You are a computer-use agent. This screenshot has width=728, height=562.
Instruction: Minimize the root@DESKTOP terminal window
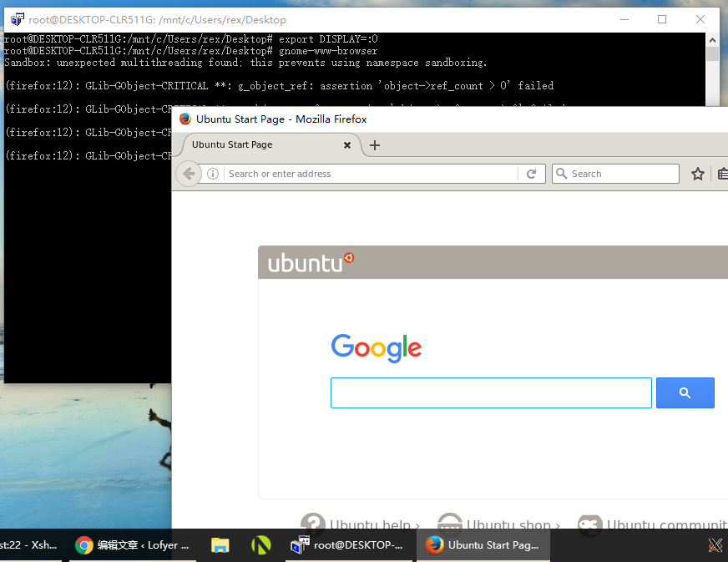click(x=624, y=19)
